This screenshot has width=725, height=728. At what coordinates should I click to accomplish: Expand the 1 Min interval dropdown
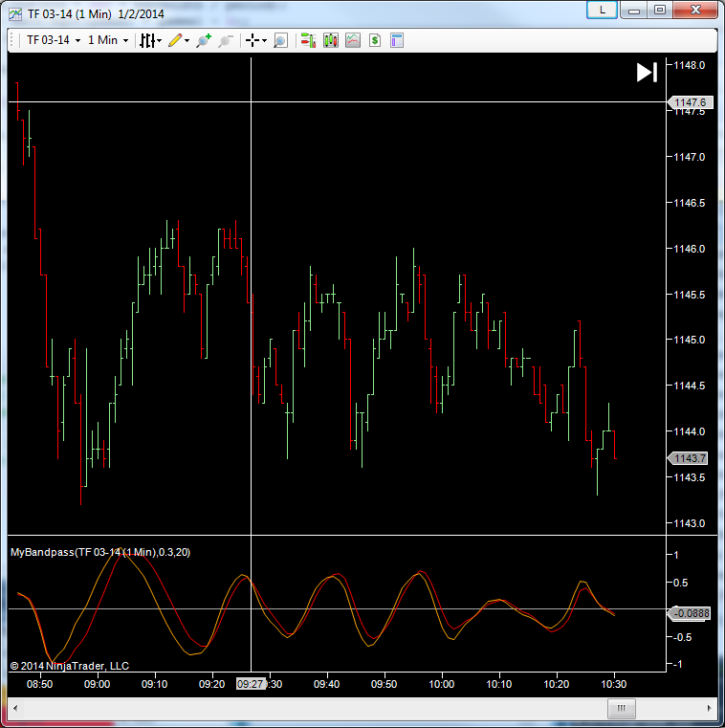125,41
